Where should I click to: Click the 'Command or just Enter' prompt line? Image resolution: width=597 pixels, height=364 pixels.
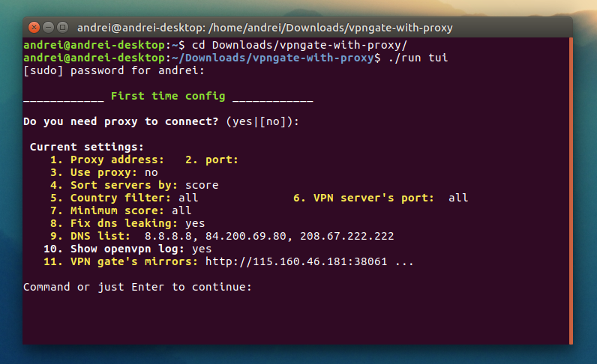click(137, 287)
